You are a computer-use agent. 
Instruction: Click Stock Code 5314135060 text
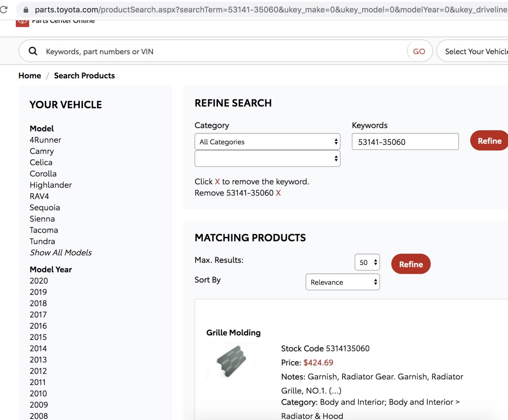[325, 349]
